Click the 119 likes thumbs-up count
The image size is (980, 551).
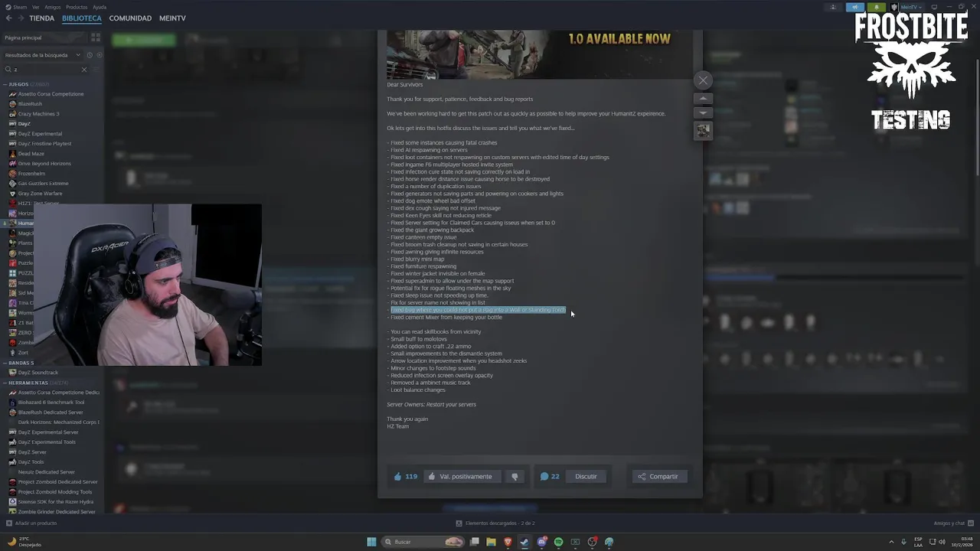coord(405,476)
